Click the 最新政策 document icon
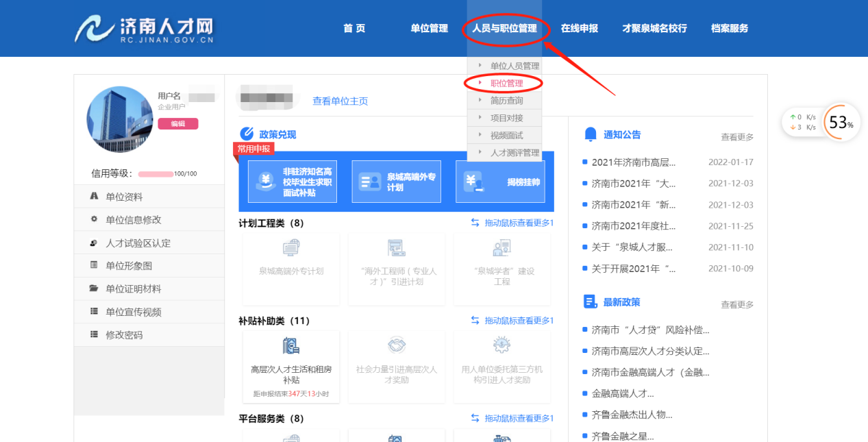The width and height of the screenshot is (868, 442). [x=590, y=302]
